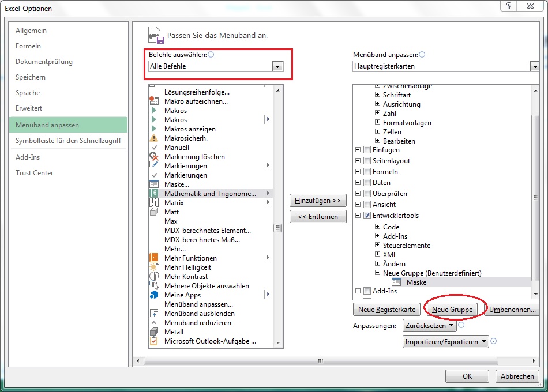Select the Maske item in tree
The width and height of the screenshot is (548, 392).
(x=416, y=282)
